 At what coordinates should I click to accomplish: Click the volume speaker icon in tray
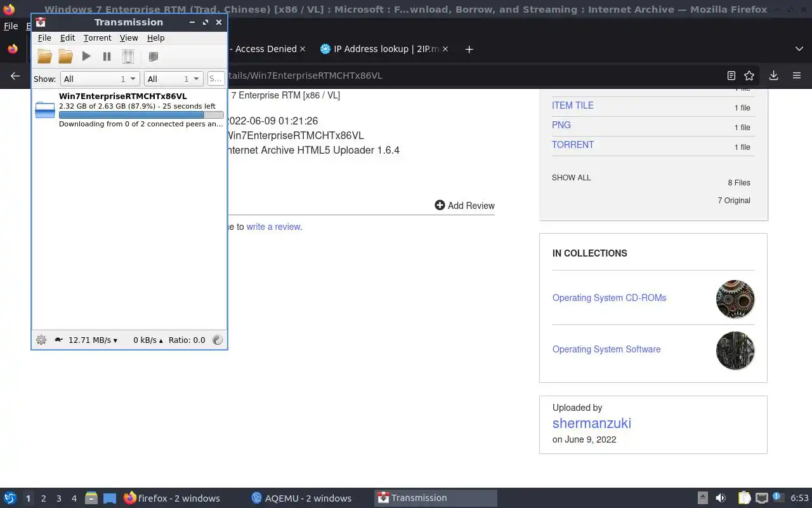point(721,498)
